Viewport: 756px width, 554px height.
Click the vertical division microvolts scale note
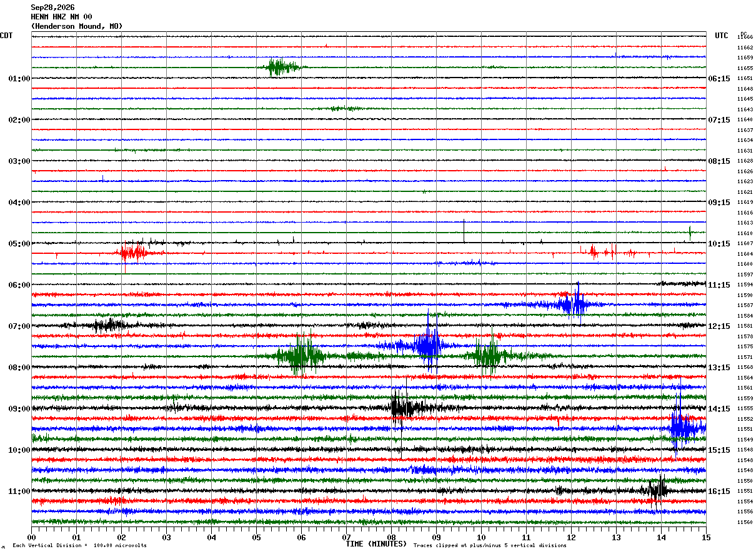(x=79, y=545)
